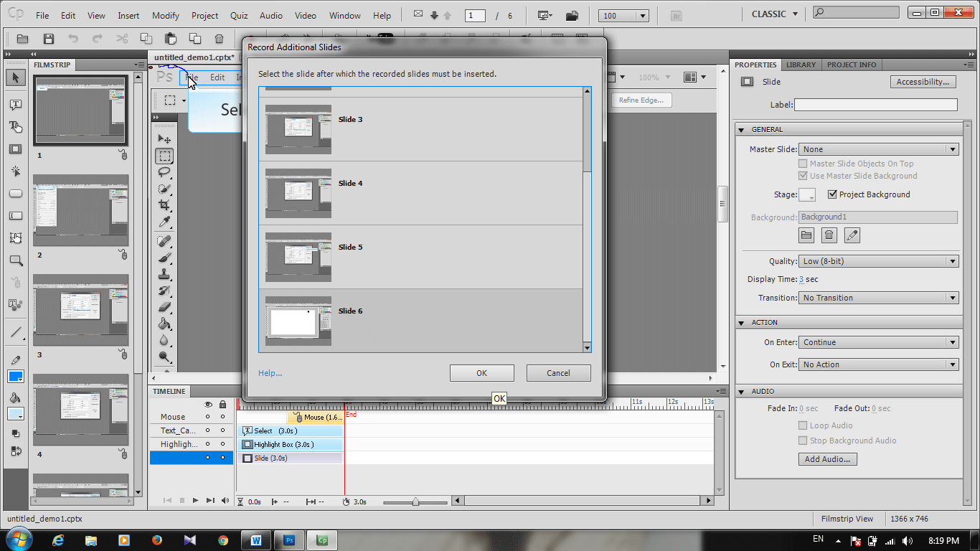Click the move slide down arrow icon
Image resolution: width=980 pixels, height=551 pixels.
coord(434,15)
